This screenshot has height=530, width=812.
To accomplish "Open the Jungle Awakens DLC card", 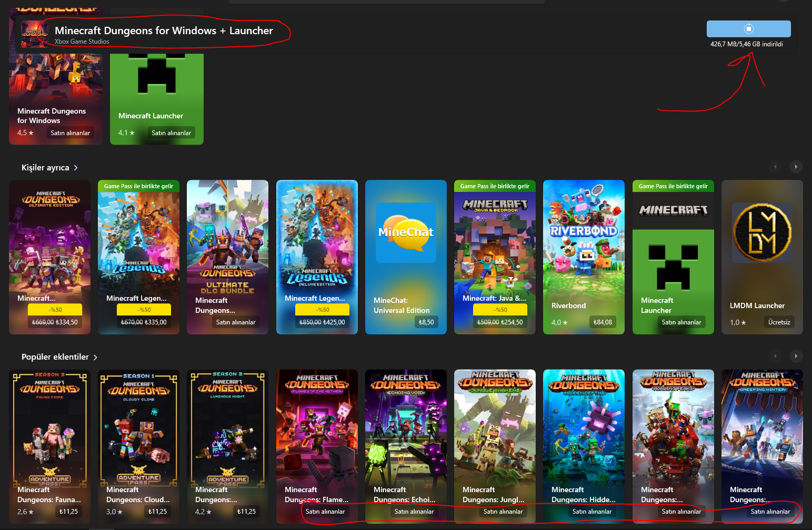I will [x=495, y=446].
